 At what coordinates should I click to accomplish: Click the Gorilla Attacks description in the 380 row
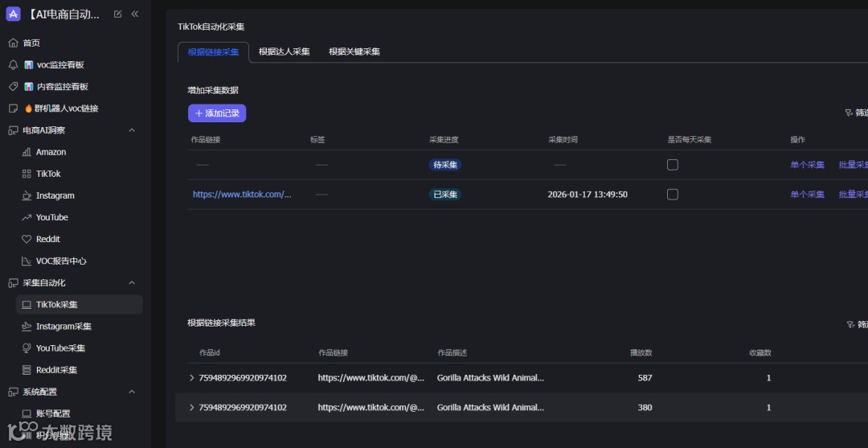[x=490, y=408]
